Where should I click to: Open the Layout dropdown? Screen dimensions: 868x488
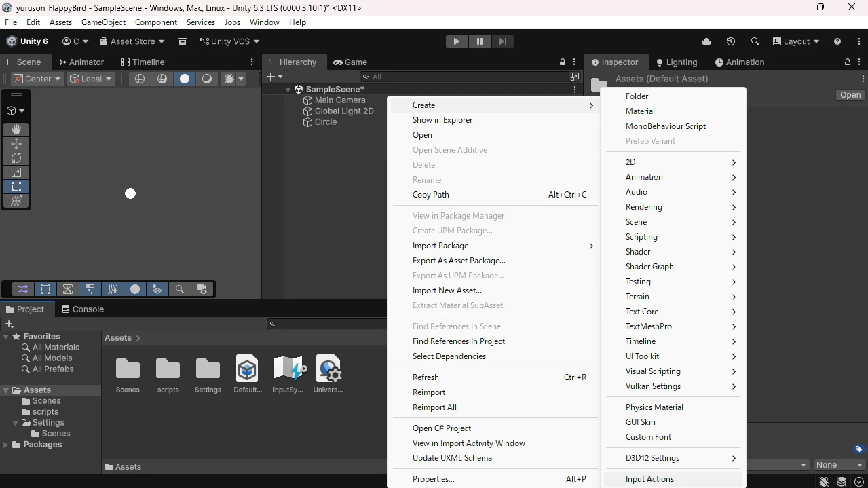pyautogui.click(x=796, y=41)
